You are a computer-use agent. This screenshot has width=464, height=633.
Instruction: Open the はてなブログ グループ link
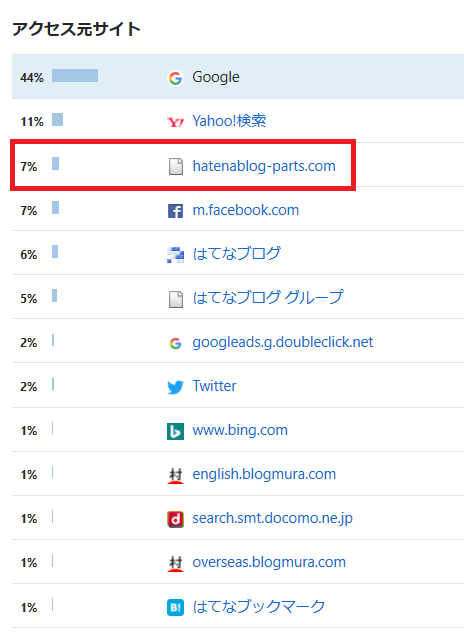click(x=268, y=298)
